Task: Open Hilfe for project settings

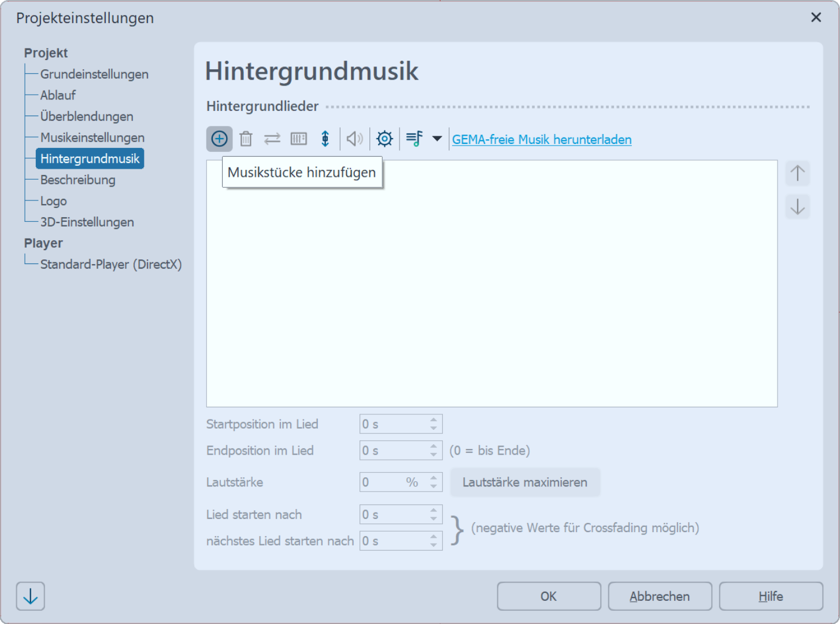Action: click(771, 596)
